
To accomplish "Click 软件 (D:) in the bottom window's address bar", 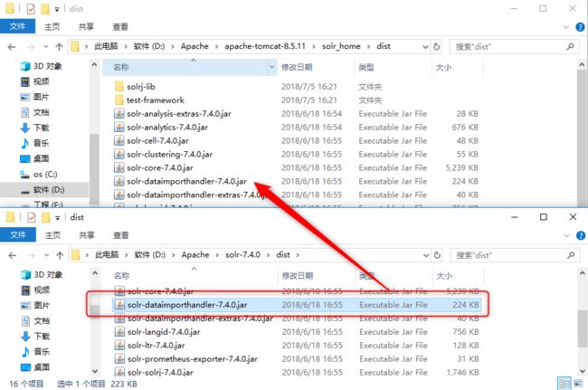I will (149, 254).
